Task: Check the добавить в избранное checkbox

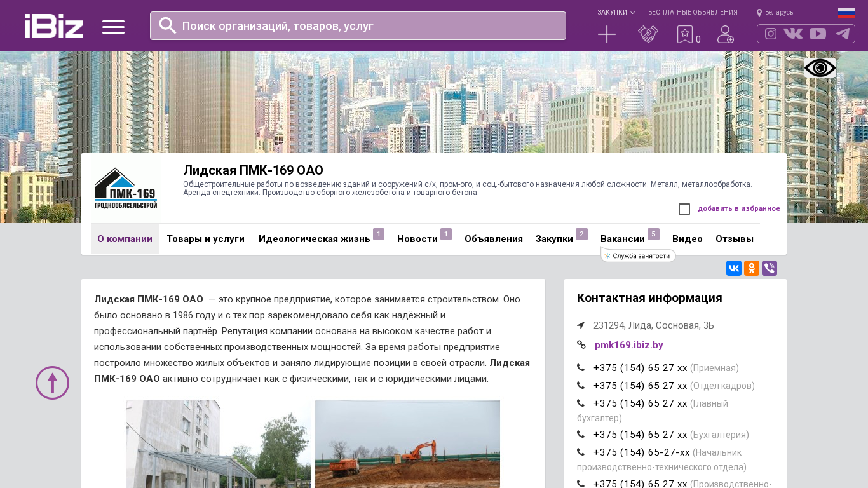Action: 684,209
